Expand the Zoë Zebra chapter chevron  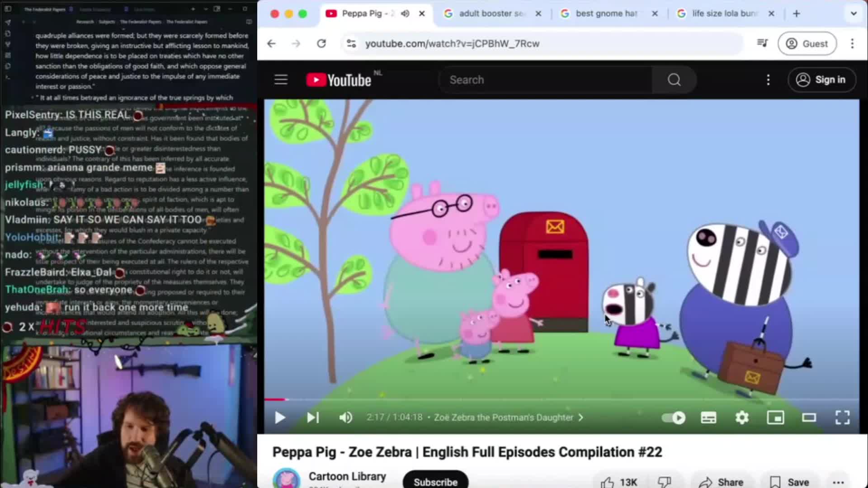click(581, 418)
